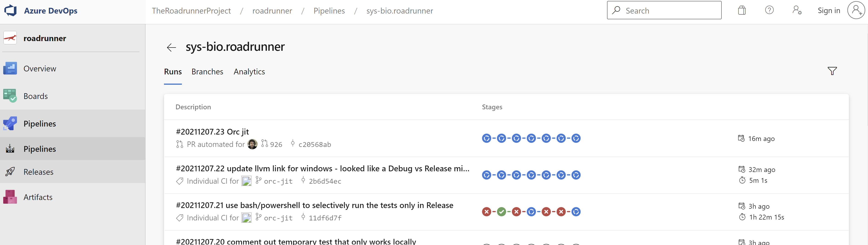Click pull request number 926

click(276, 144)
